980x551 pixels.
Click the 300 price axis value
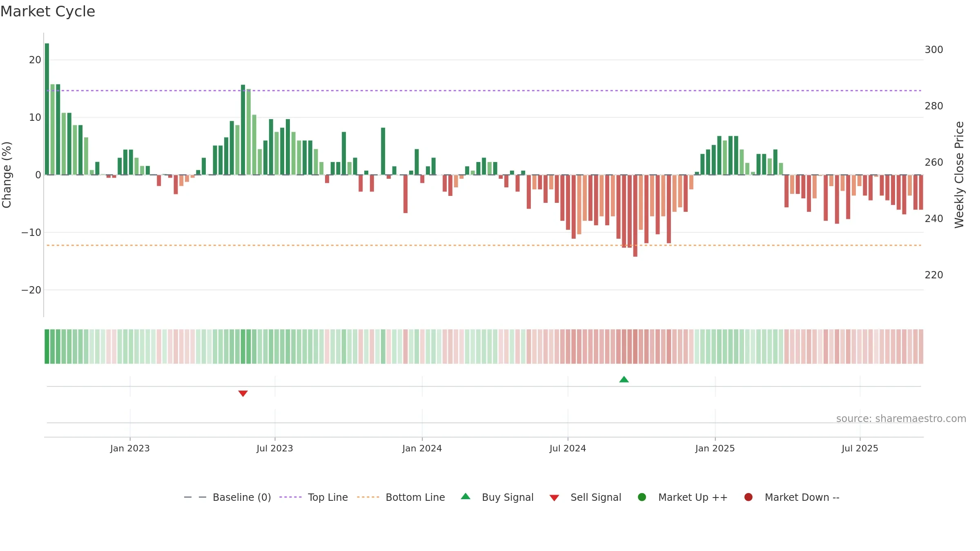[934, 50]
